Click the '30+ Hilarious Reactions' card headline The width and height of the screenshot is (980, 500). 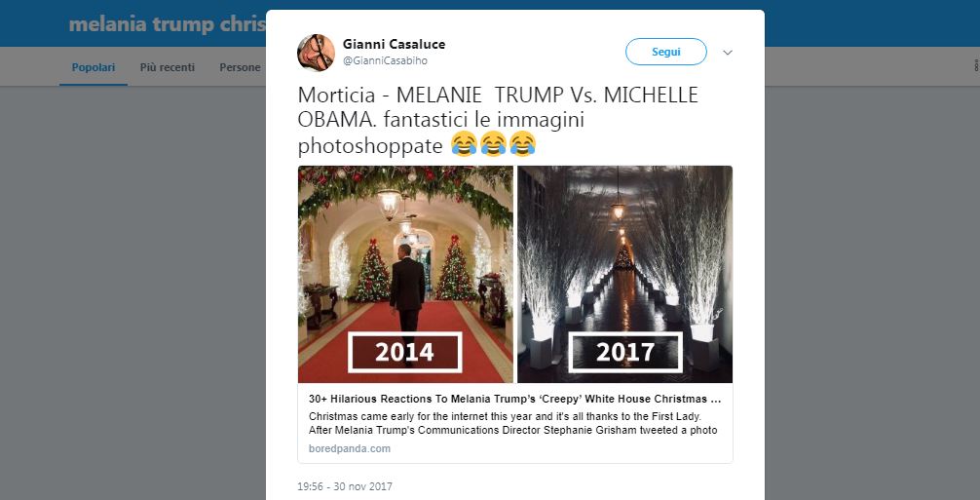click(x=514, y=400)
